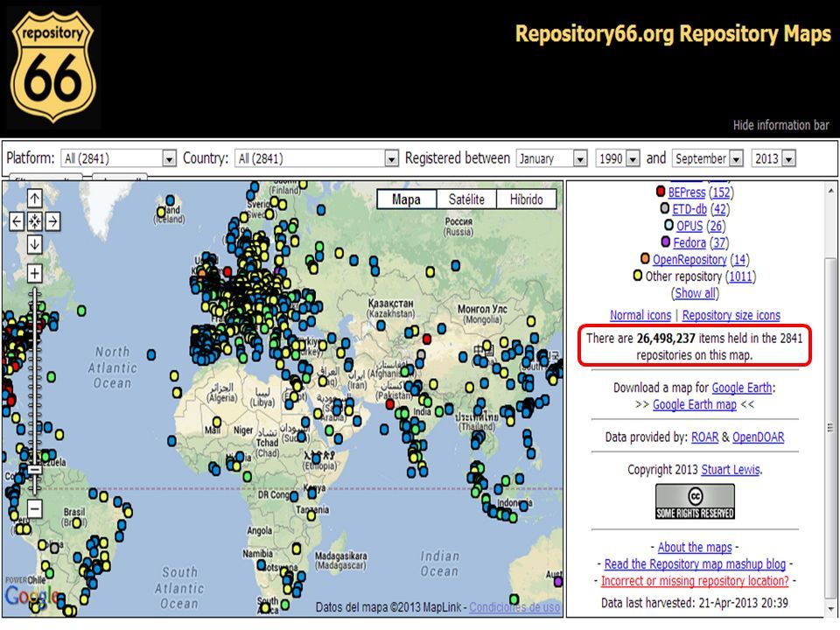This screenshot has width=840, height=630.
Task: Pan the map right with arrow button
Action: [52, 221]
